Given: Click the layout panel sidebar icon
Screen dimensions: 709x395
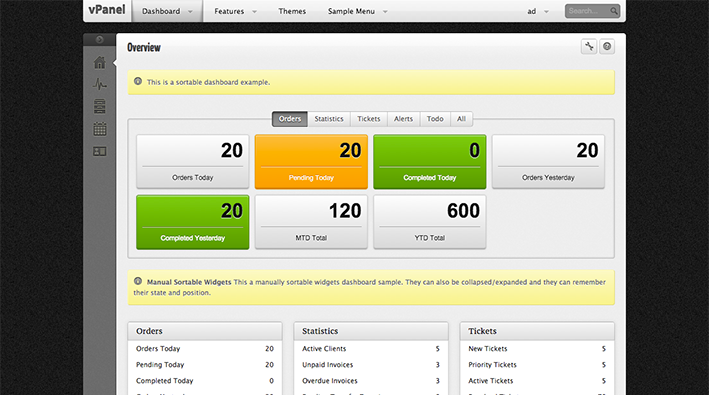Looking at the screenshot, I should 99,151.
